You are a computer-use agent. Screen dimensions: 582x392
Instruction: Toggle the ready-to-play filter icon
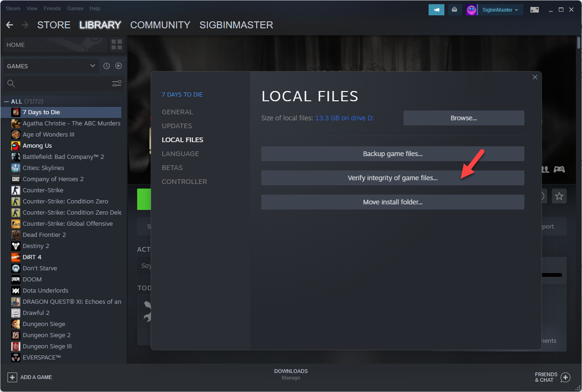coord(119,66)
